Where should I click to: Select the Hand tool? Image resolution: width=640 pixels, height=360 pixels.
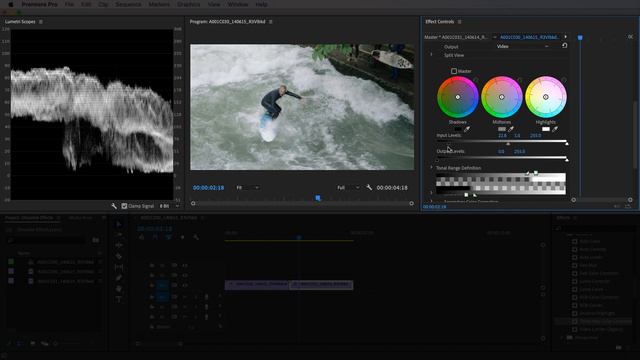pyautogui.click(x=119, y=289)
